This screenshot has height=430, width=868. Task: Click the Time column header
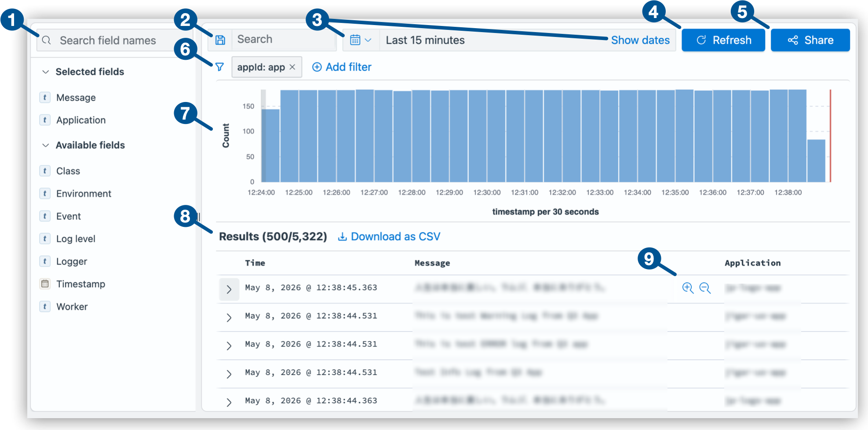pos(255,263)
